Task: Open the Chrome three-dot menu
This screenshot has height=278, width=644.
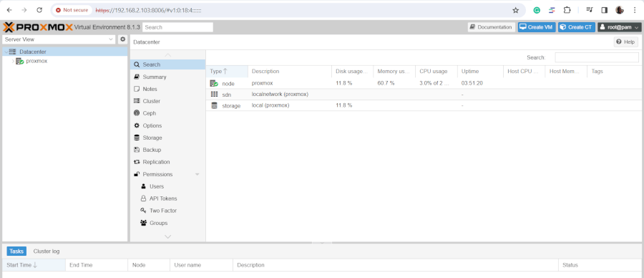Action: click(635, 10)
